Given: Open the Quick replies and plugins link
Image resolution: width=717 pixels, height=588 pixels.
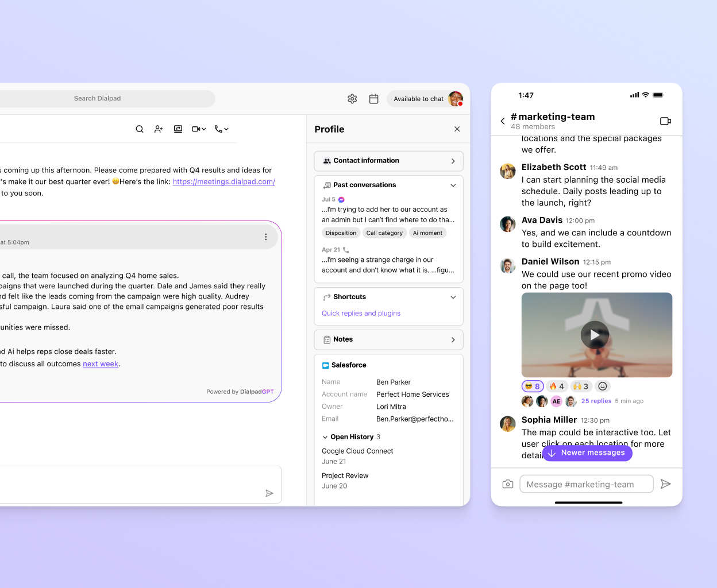Looking at the screenshot, I should pyautogui.click(x=361, y=313).
